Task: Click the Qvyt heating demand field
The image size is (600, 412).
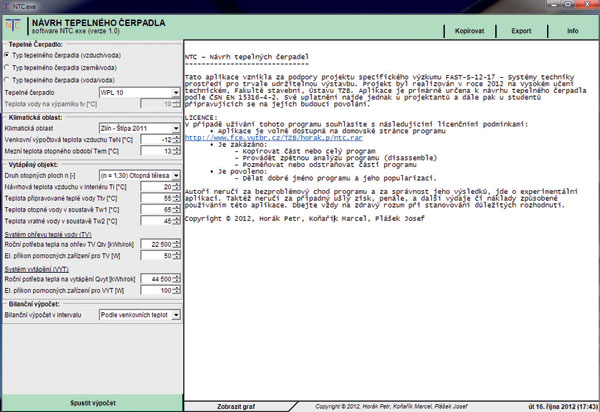Action: coord(157,279)
